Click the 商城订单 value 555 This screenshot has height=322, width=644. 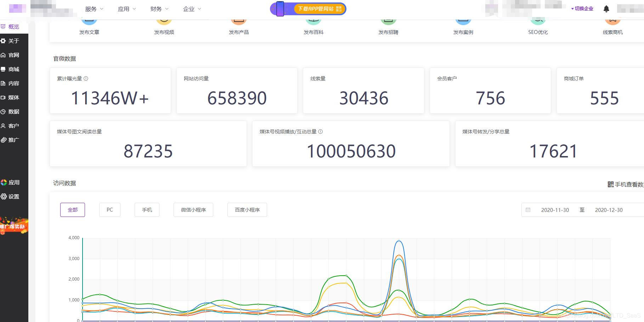(604, 98)
